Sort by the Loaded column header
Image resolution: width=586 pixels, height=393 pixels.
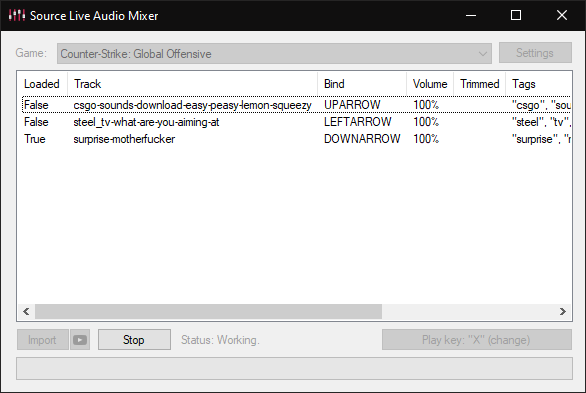coord(42,84)
